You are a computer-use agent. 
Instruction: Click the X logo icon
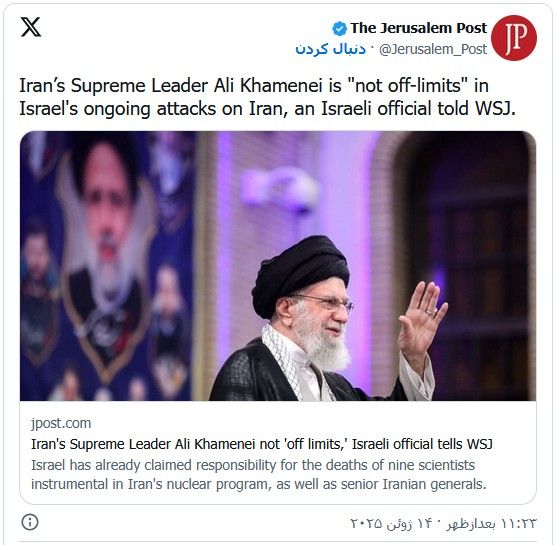point(31,27)
